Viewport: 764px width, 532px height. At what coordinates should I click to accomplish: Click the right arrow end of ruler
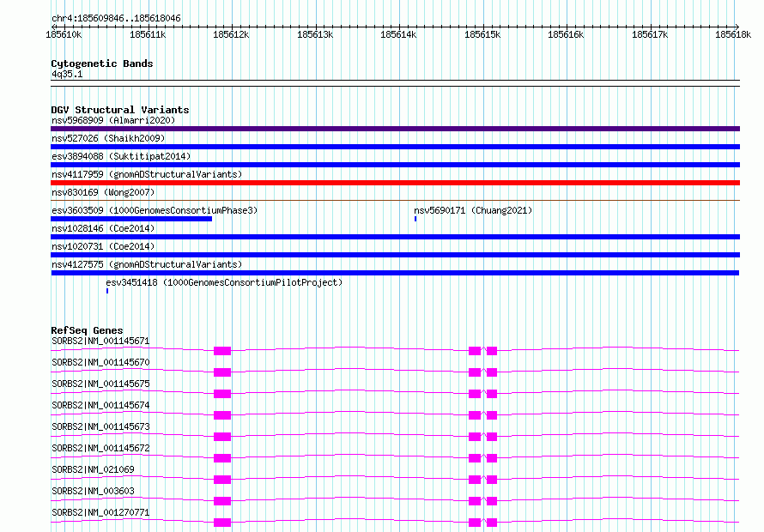coord(737,27)
